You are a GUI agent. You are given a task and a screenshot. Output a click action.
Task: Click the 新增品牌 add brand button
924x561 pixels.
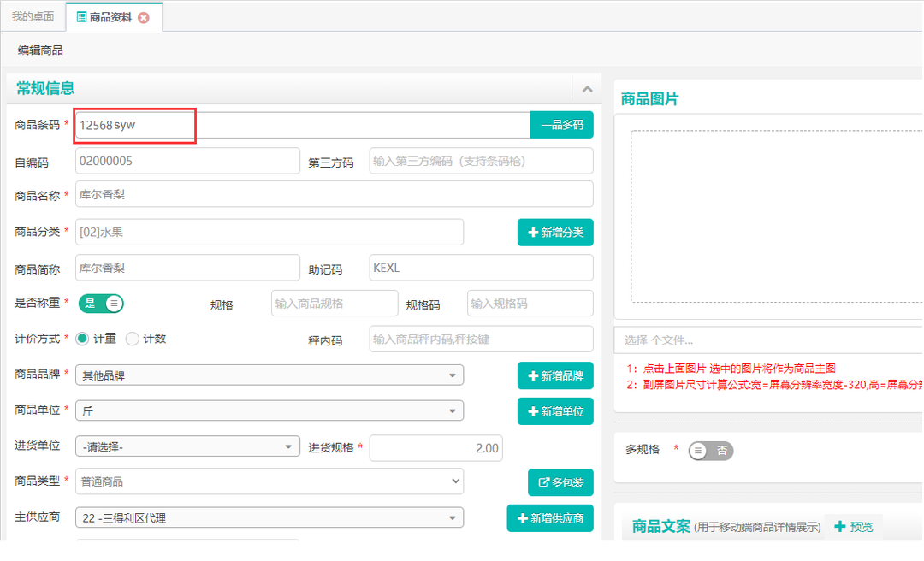[x=555, y=375]
